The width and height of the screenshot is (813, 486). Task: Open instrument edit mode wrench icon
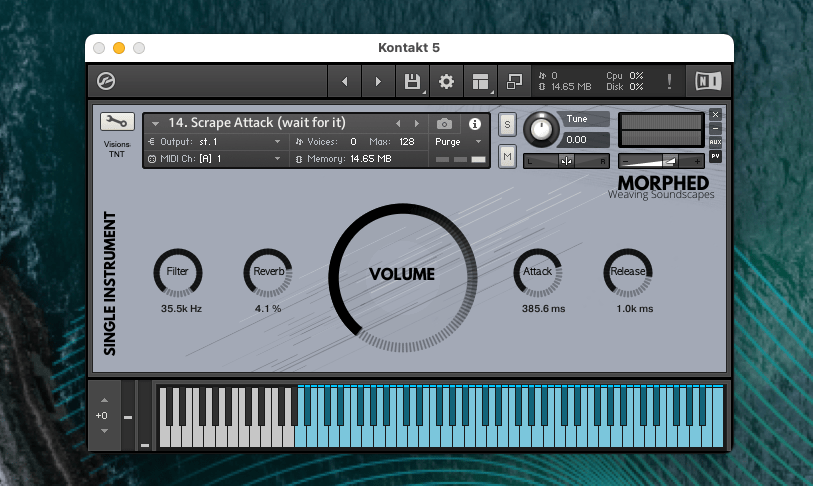(x=117, y=122)
